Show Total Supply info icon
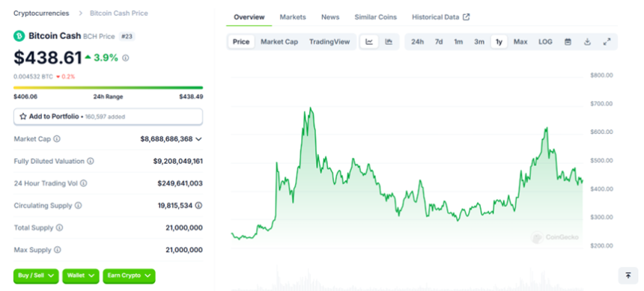 tap(60, 228)
